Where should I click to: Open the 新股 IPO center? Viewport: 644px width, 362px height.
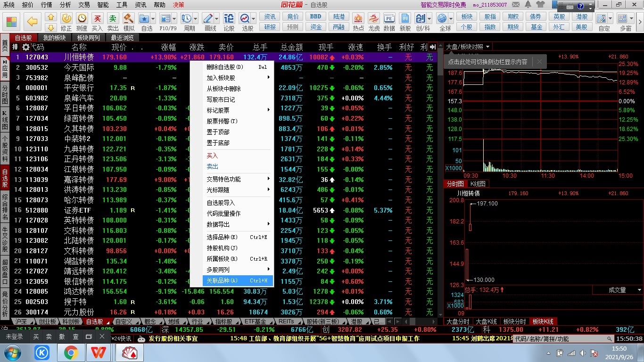(x=405, y=19)
